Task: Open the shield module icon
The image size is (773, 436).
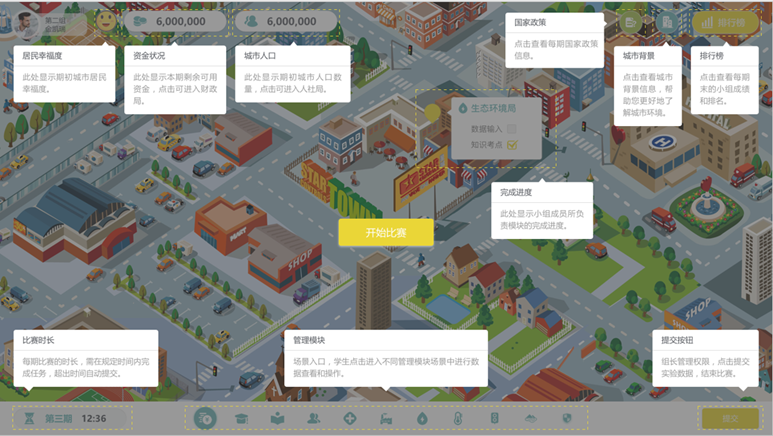Action: pyautogui.click(x=567, y=418)
